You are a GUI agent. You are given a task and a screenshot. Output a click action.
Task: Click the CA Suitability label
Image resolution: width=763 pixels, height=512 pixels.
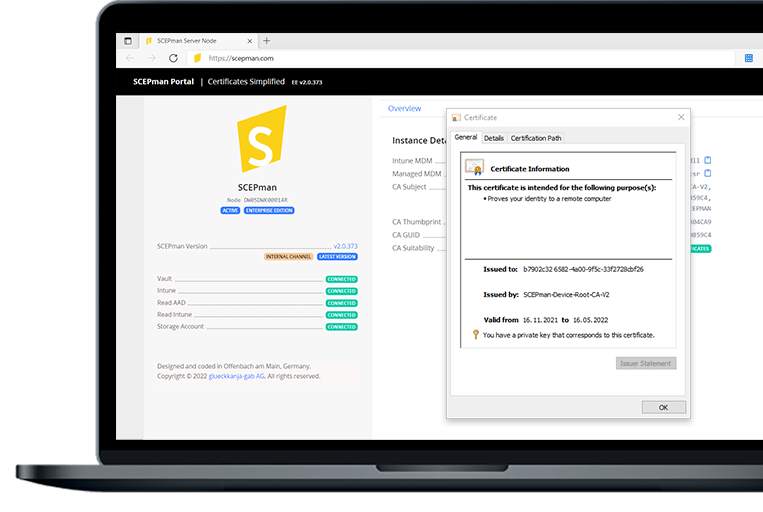(413, 248)
